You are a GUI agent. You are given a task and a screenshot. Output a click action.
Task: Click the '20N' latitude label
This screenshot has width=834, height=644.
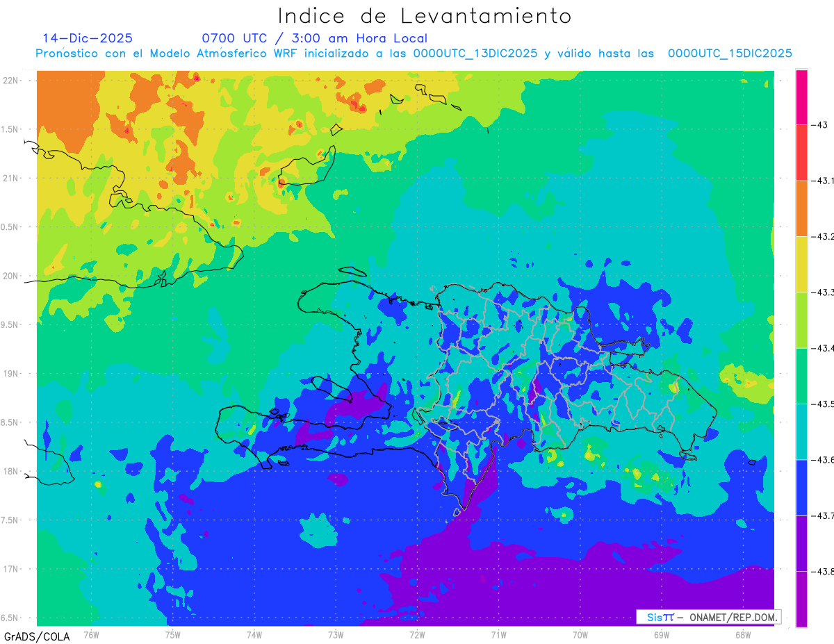[11, 276]
